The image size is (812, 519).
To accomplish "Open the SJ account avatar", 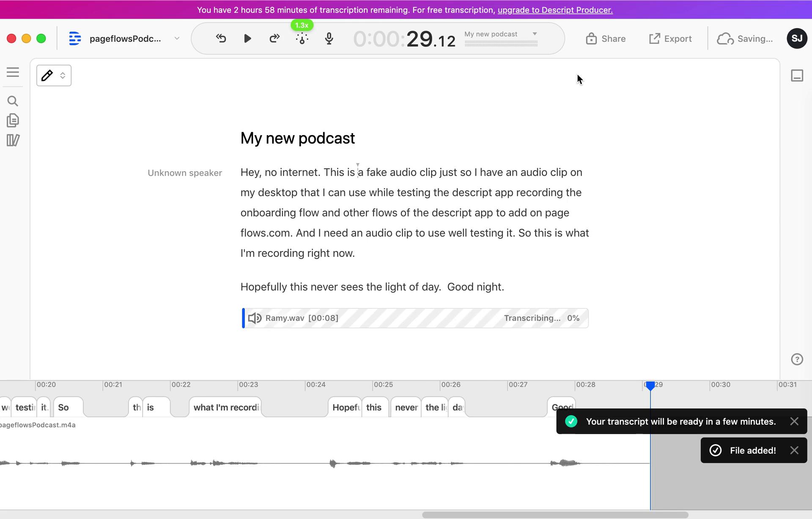I will [797, 38].
